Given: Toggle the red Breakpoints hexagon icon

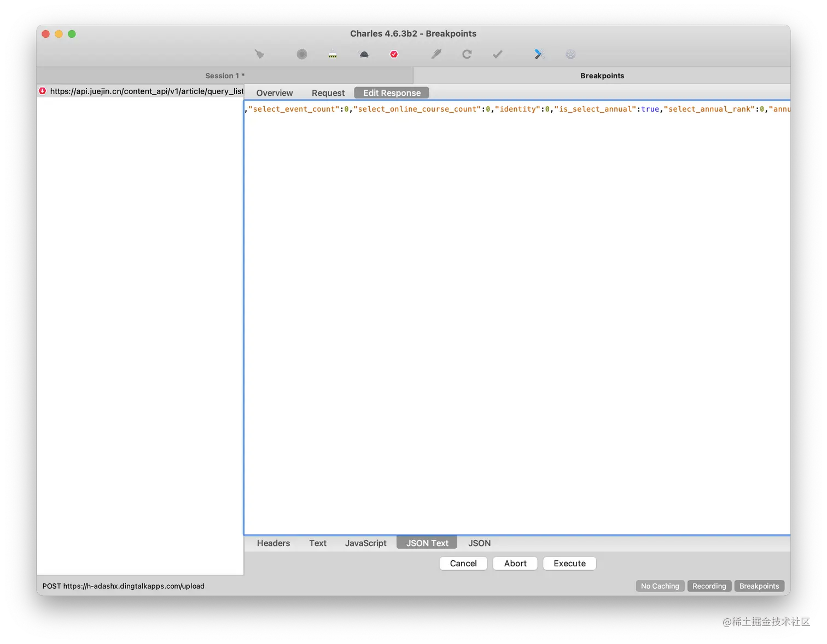Looking at the screenshot, I should click(394, 54).
